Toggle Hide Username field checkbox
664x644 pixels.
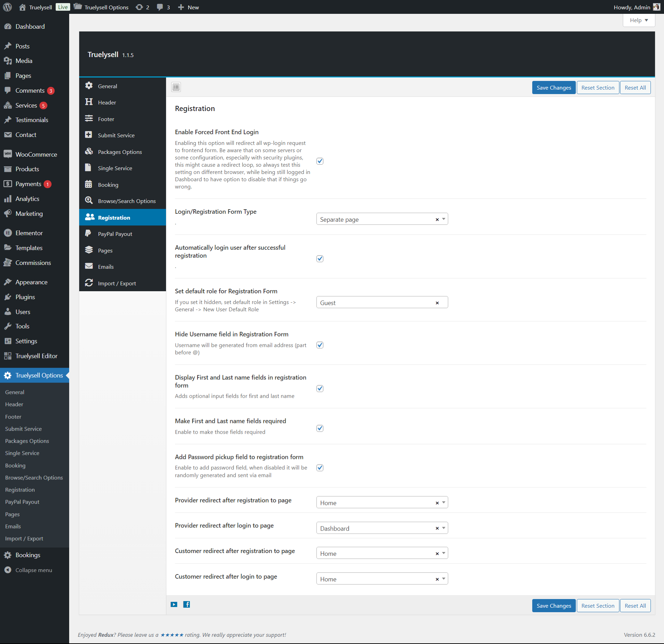[x=320, y=345]
